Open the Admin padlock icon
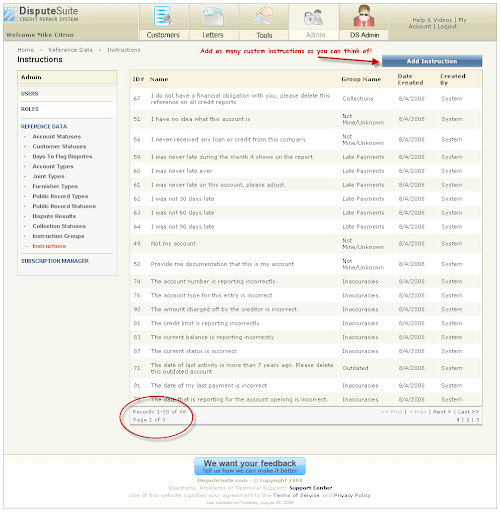The height and width of the screenshot is (512, 500). (x=314, y=17)
